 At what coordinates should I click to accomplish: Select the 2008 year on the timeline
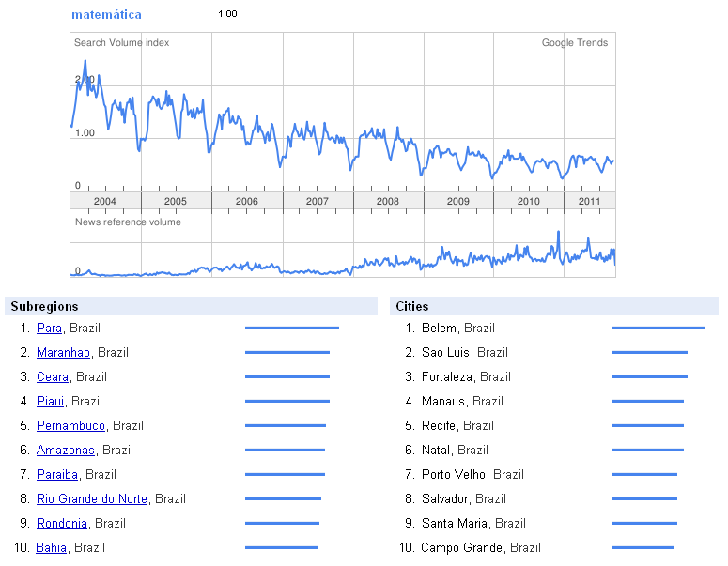[x=388, y=201]
